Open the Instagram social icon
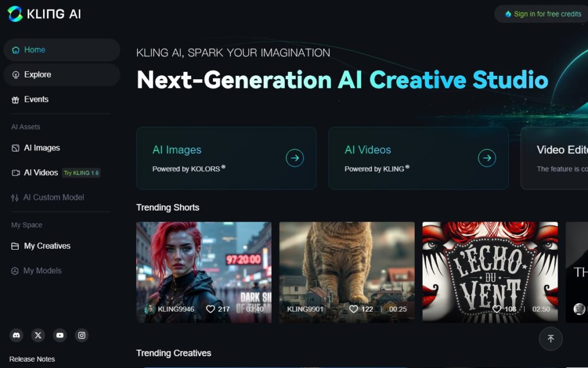588x368 pixels. 82,335
